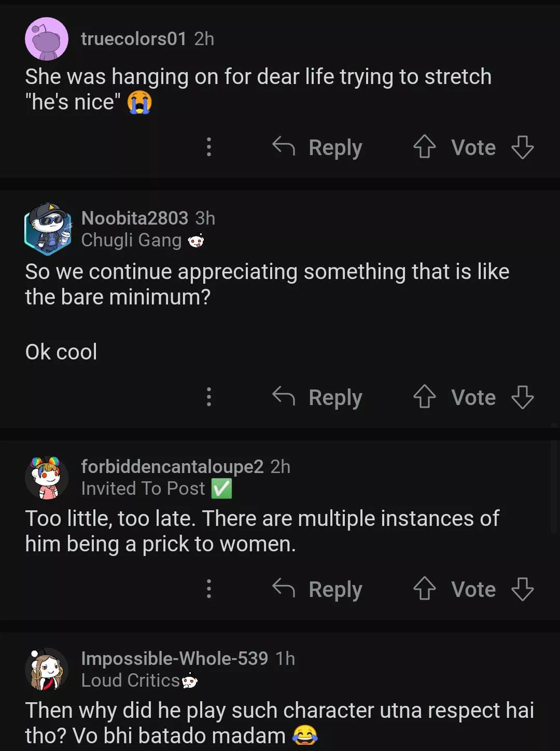560x751 pixels.
Task: Upvote forbiddencantaloupe2's comment
Action: [x=424, y=589]
